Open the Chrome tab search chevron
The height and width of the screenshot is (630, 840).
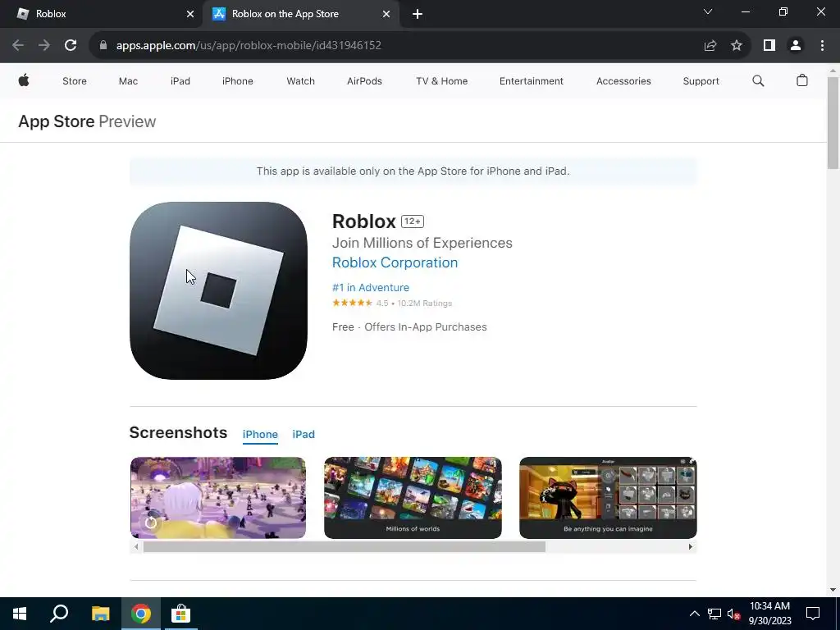click(x=708, y=11)
